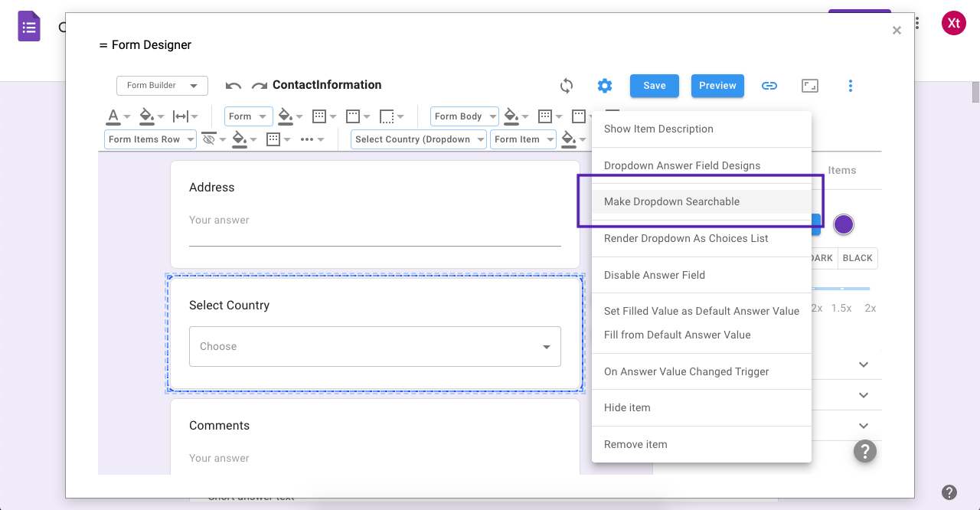Click the Preview button
Image resolution: width=980 pixels, height=510 pixels.
pyautogui.click(x=717, y=86)
